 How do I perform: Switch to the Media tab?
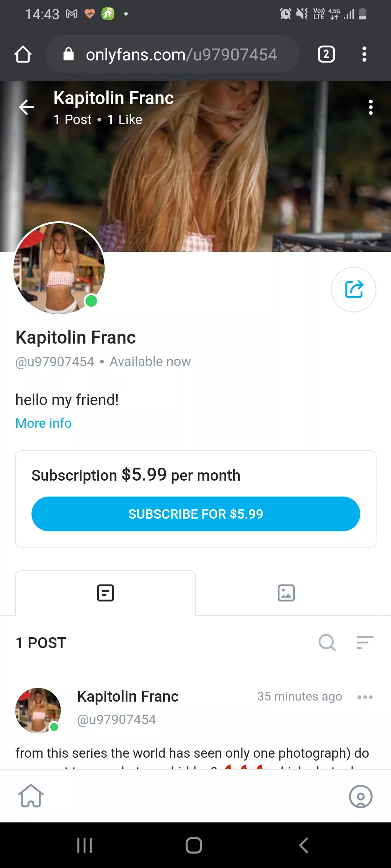(x=286, y=593)
